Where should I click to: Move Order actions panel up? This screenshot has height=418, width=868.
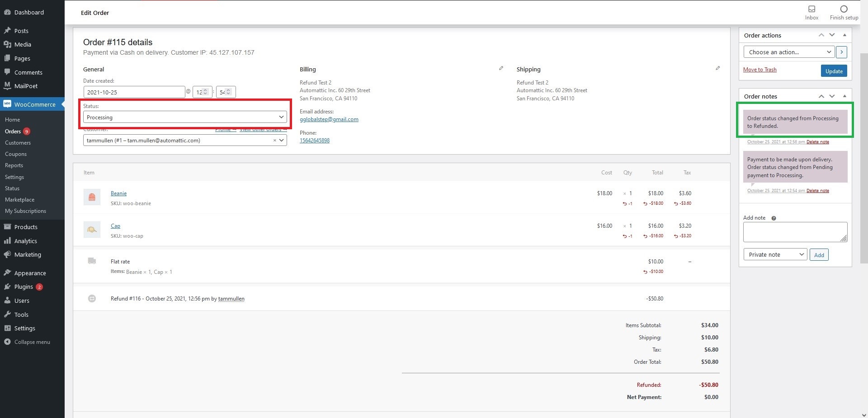[x=821, y=35]
